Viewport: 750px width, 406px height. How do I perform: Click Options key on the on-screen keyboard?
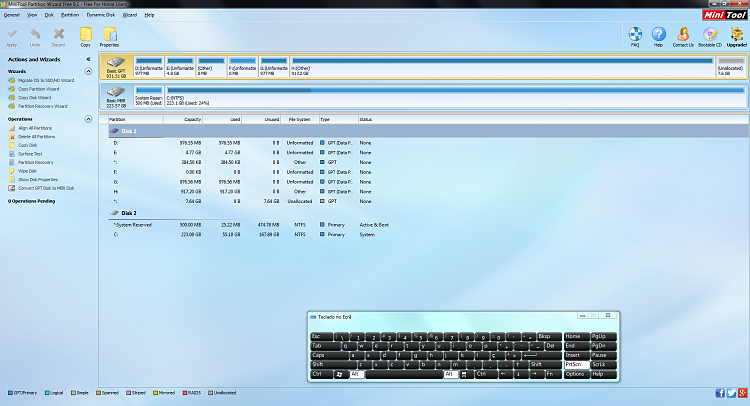click(x=576, y=374)
